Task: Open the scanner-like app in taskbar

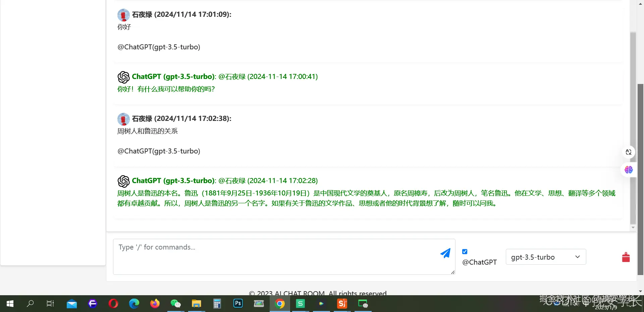Action: (259, 304)
